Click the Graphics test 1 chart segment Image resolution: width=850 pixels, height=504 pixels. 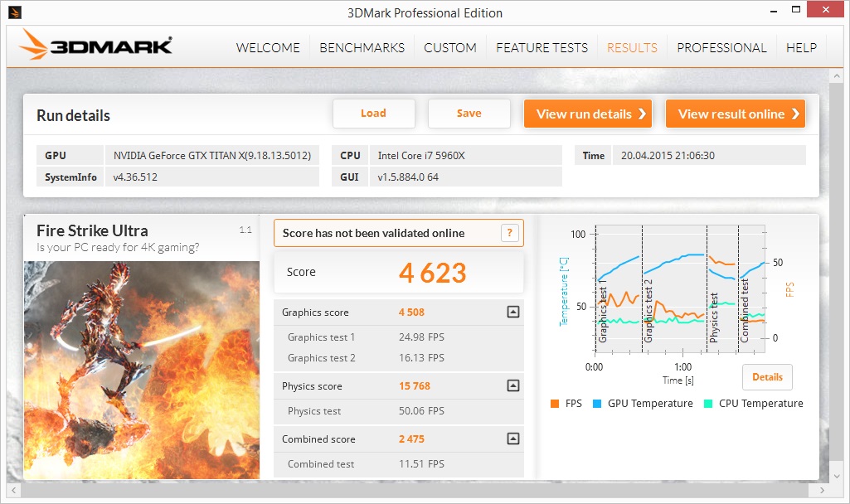(x=619, y=289)
